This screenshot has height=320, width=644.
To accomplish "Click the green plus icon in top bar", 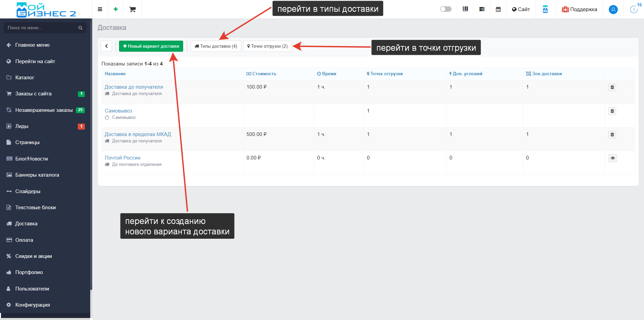I will coord(116,9).
